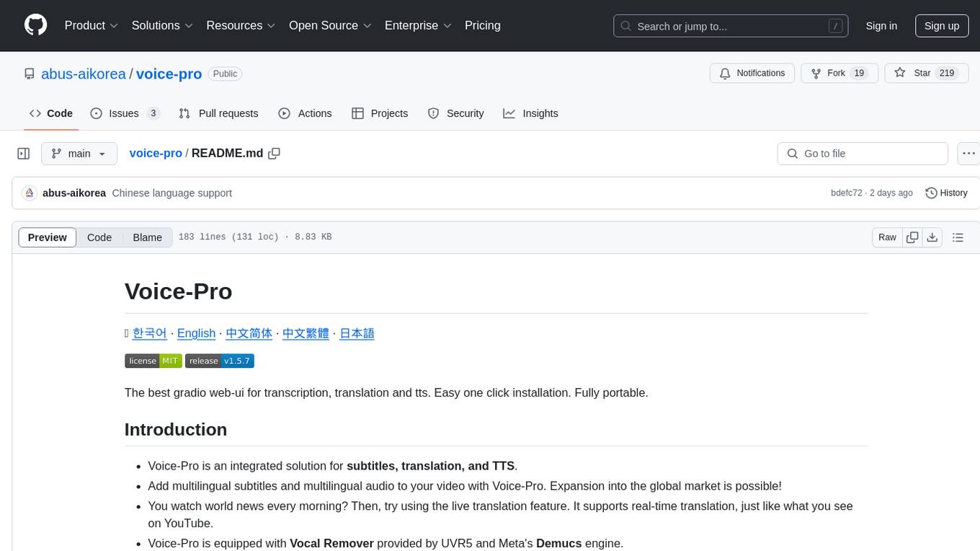
Task: View the 219 stargazers count
Action: point(947,74)
